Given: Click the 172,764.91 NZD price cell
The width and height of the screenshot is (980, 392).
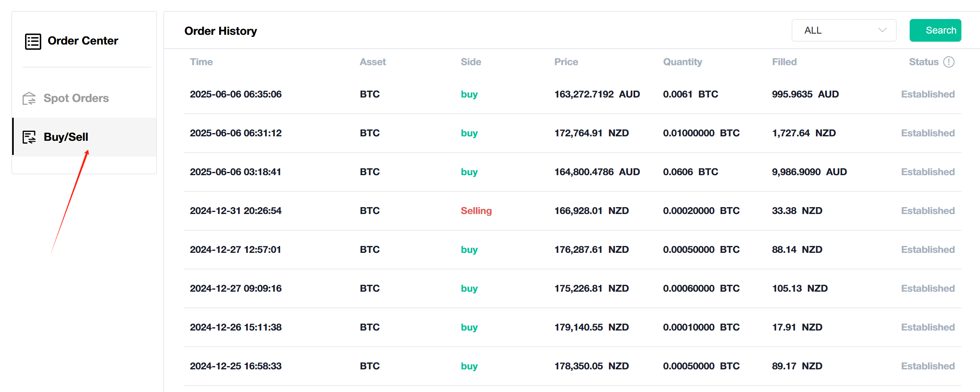Looking at the screenshot, I should click(x=591, y=133).
